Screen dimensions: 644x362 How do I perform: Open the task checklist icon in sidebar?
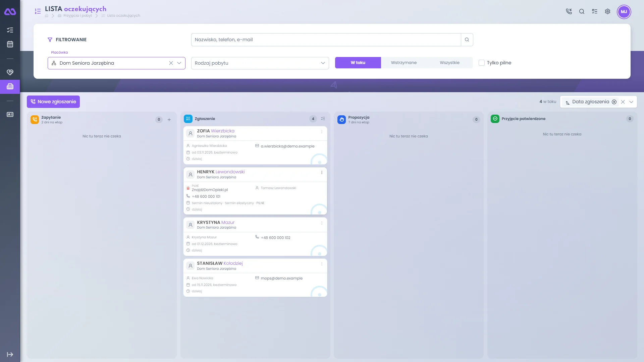[x=10, y=30]
